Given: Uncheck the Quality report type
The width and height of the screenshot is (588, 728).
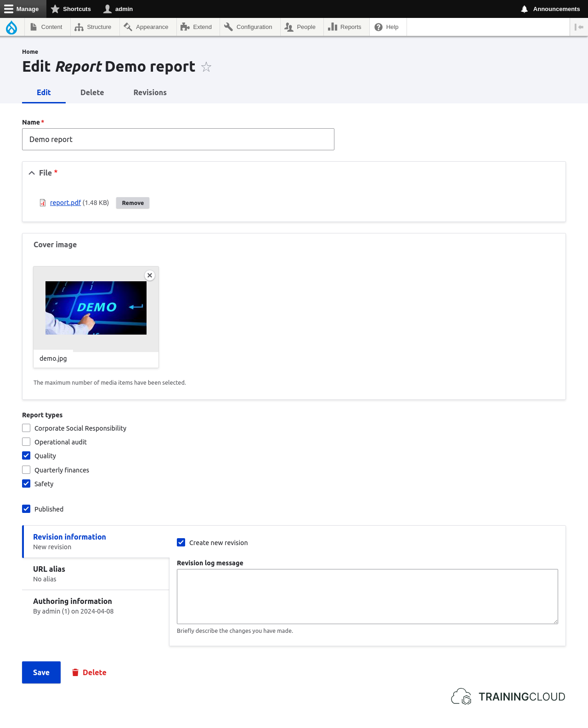Looking at the screenshot, I should 26,455.
